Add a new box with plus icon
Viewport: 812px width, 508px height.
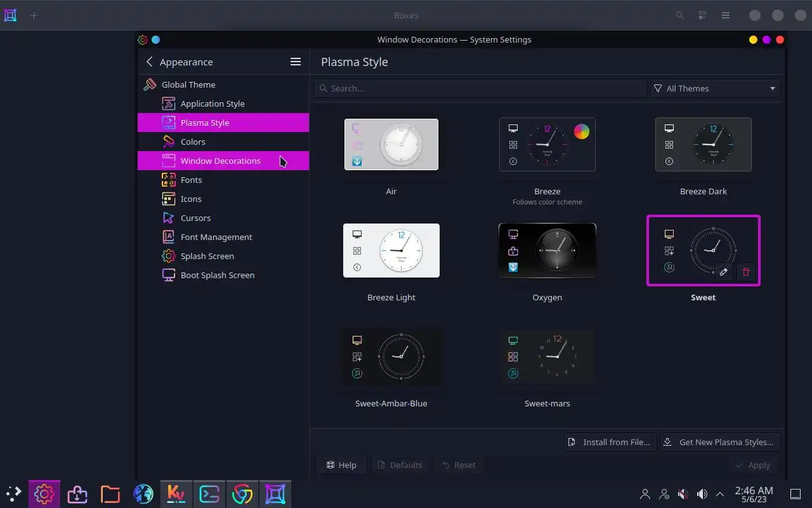pyautogui.click(x=34, y=15)
